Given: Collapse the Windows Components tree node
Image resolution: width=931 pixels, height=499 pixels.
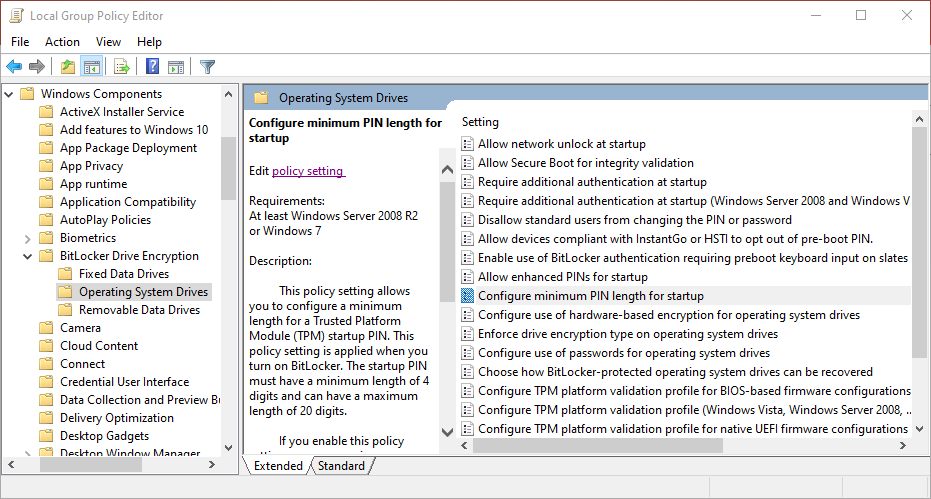Looking at the screenshot, I should click(x=9, y=94).
